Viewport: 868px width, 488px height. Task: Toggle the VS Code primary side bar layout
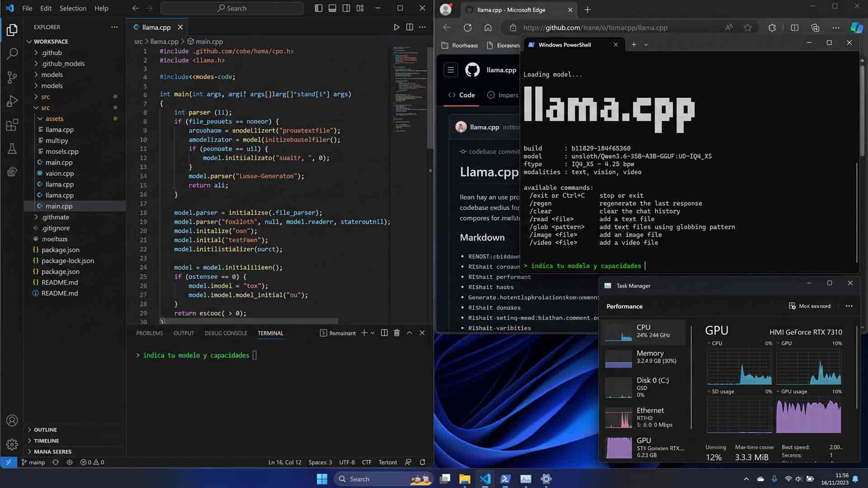[319, 8]
